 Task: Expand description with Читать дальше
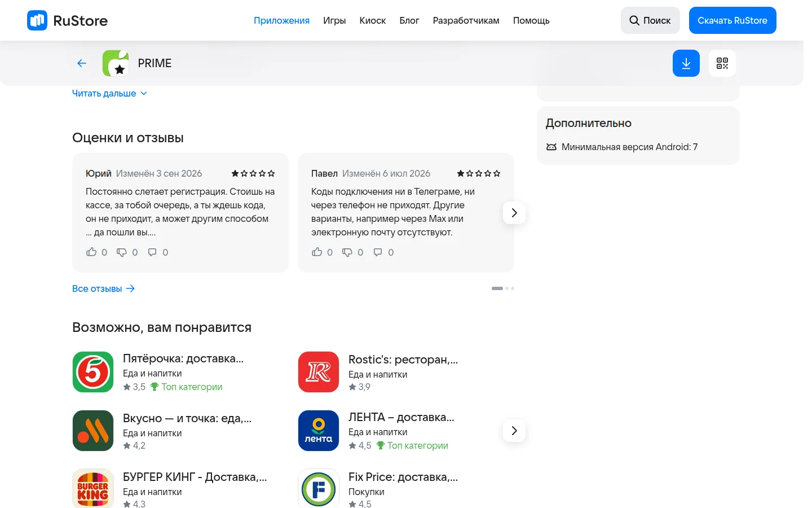point(109,93)
